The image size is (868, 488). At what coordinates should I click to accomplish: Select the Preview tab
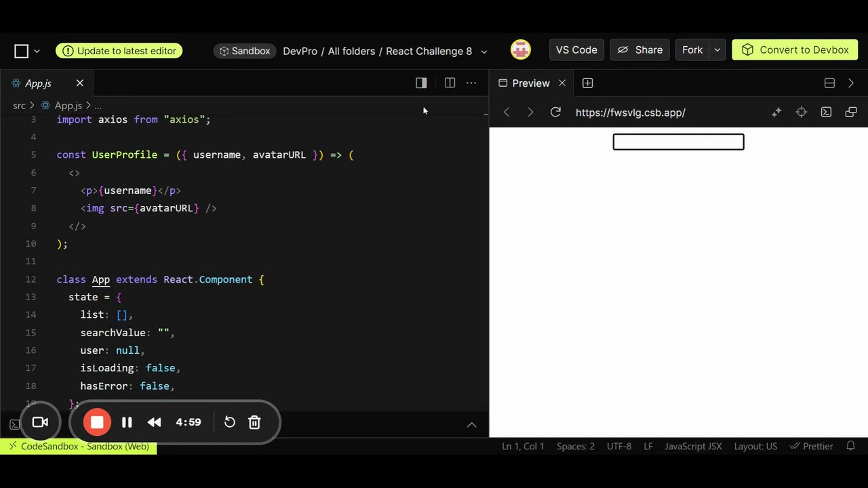click(531, 83)
